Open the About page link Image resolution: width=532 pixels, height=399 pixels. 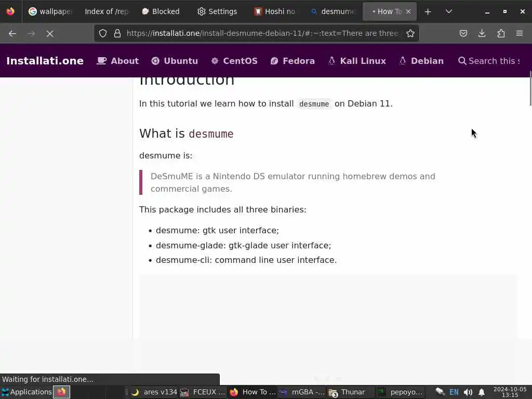118,61
